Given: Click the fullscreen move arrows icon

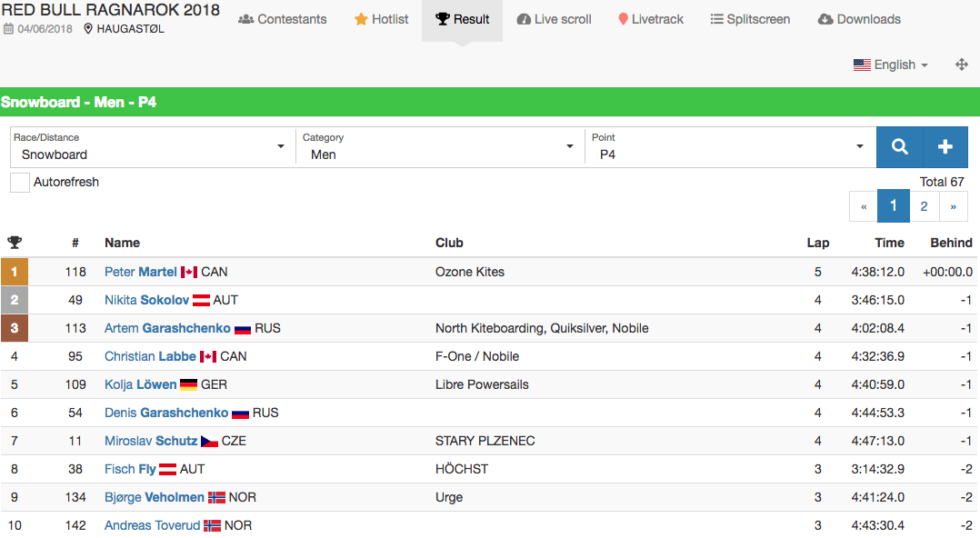Looking at the screenshot, I should 962,65.
